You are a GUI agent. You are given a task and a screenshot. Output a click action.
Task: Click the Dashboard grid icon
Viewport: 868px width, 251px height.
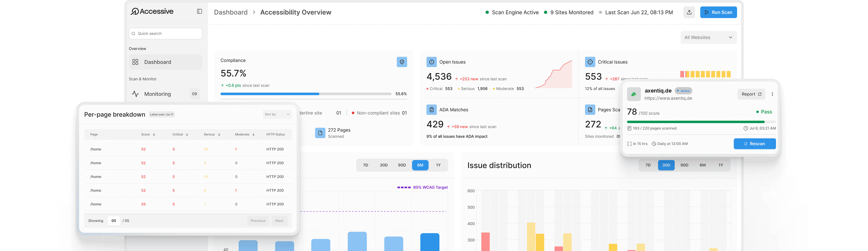pos(135,62)
